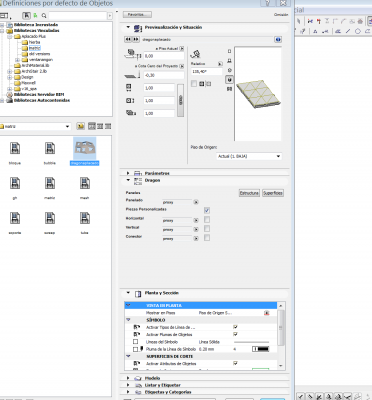
Task: Open the Piso de Origen dropdown
Action: click(x=249, y=156)
